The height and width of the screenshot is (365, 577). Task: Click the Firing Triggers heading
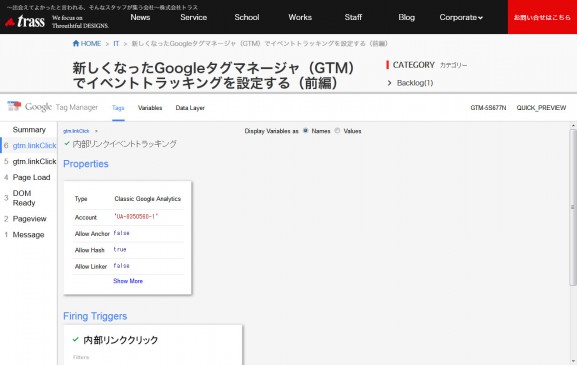(95, 316)
